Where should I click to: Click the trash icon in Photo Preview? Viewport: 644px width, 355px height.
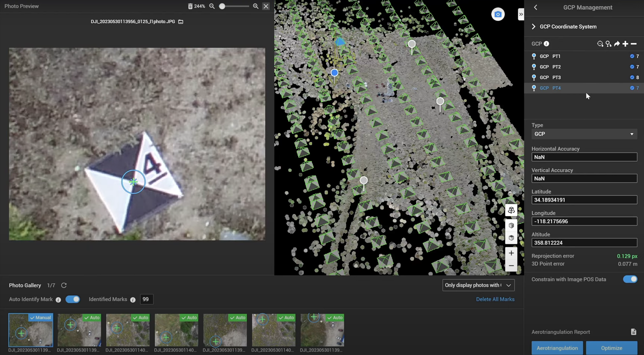point(190,6)
